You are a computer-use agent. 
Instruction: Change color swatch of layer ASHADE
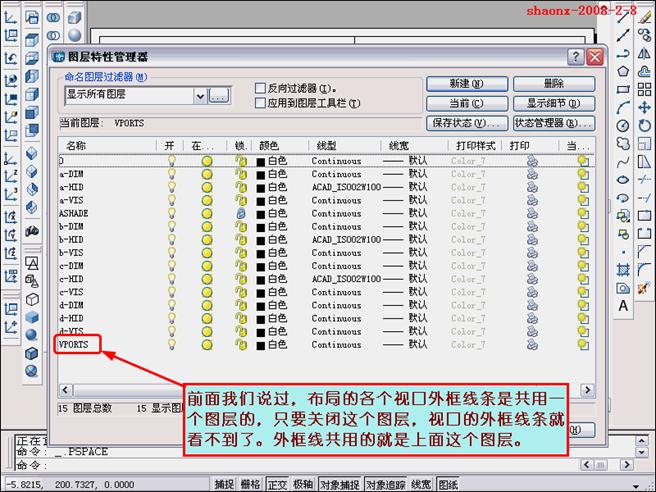coord(261,214)
